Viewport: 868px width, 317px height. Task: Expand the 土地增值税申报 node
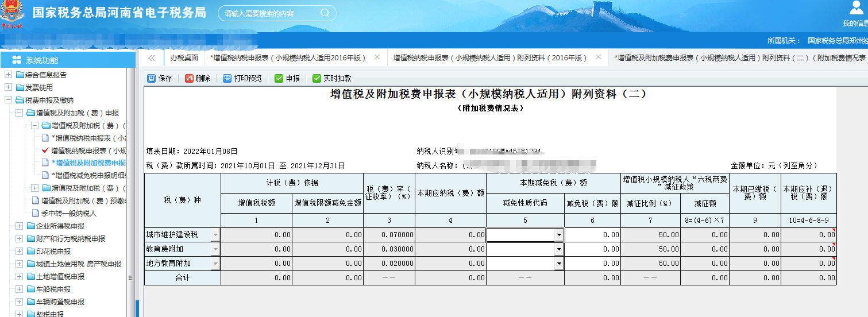19,277
